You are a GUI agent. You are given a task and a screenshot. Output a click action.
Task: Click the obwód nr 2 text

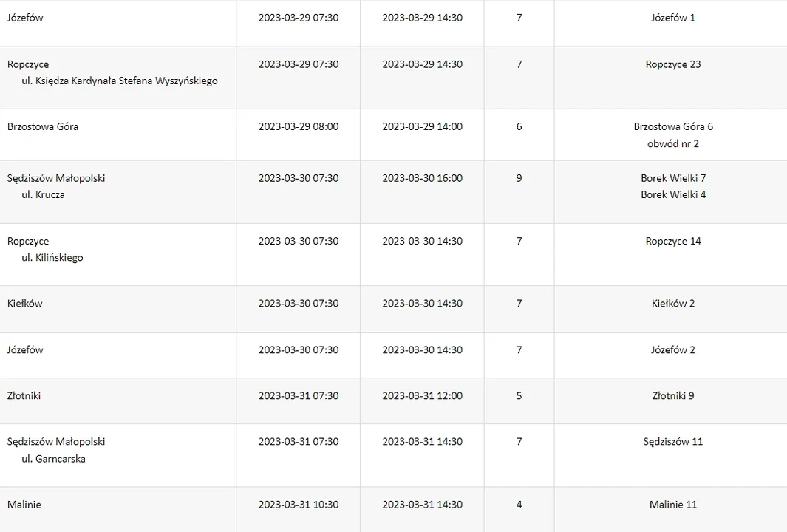pyautogui.click(x=672, y=144)
